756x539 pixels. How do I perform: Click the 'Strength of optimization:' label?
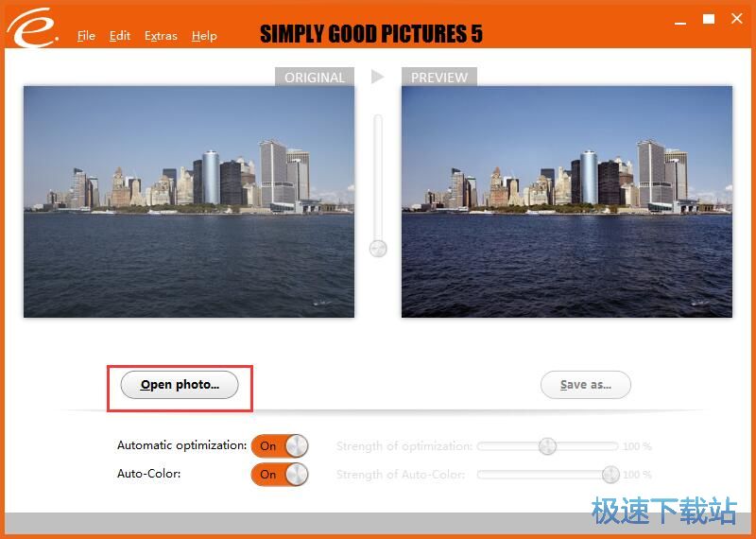click(404, 446)
